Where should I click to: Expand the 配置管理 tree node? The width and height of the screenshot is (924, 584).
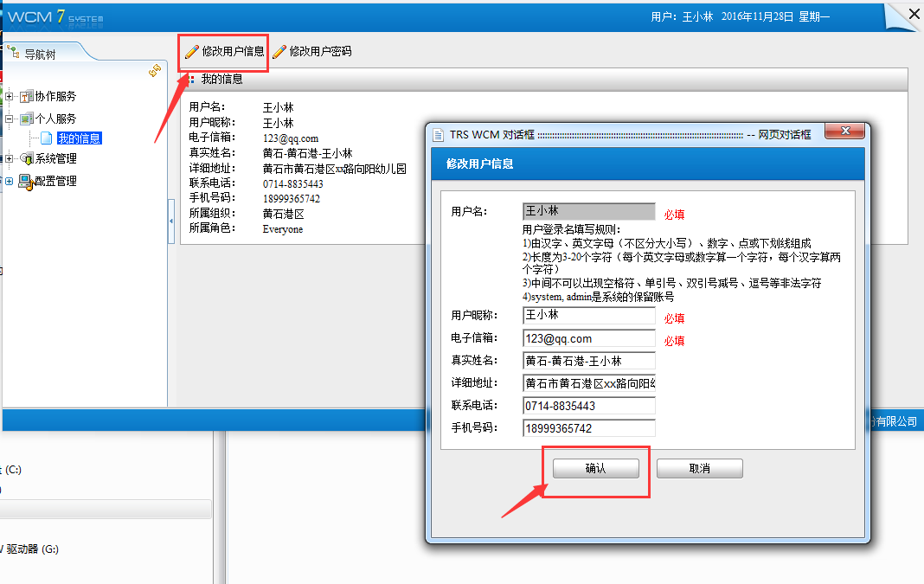(x=10, y=182)
